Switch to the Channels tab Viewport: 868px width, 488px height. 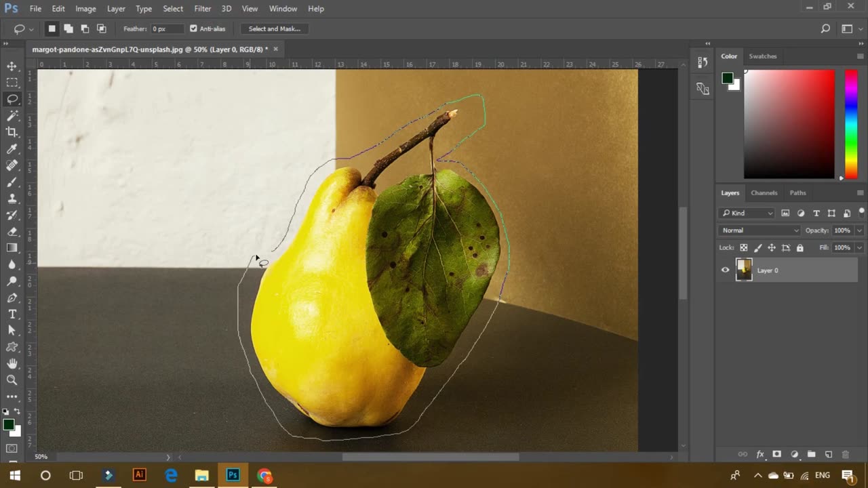click(x=764, y=192)
